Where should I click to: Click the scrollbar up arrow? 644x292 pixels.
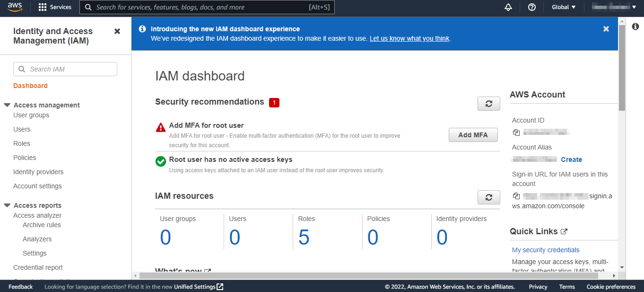click(622, 20)
